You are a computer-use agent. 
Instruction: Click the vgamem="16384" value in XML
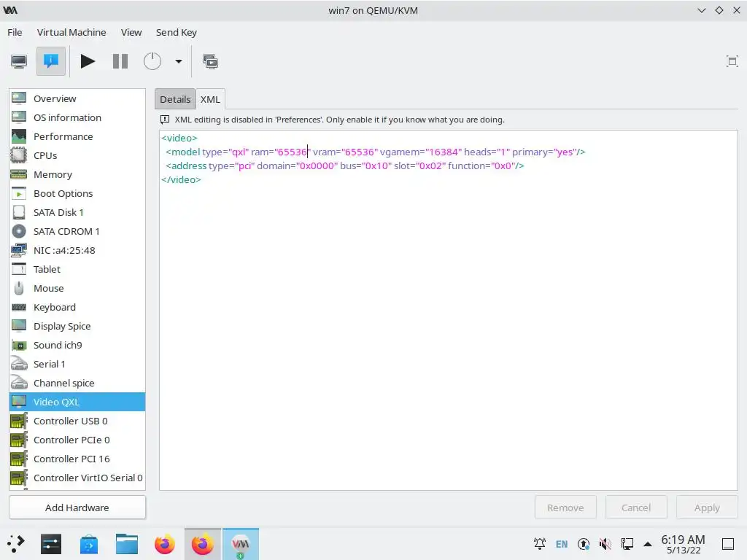421,152
